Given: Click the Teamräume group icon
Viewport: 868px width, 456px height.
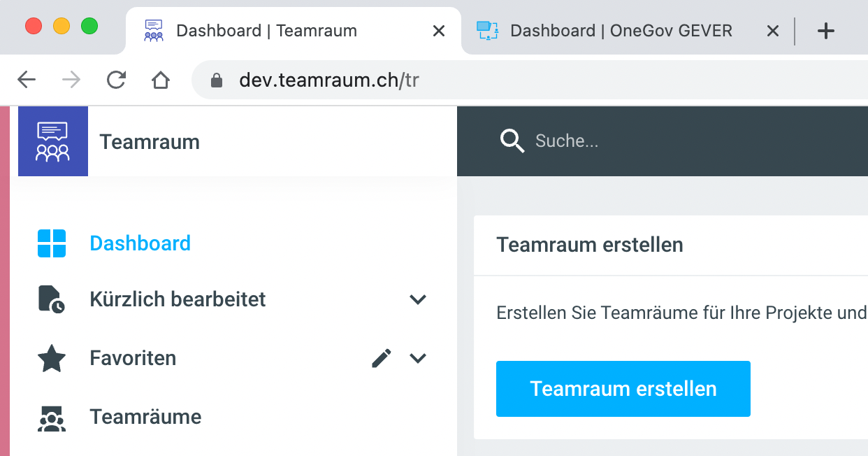Looking at the screenshot, I should tap(51, 418).
